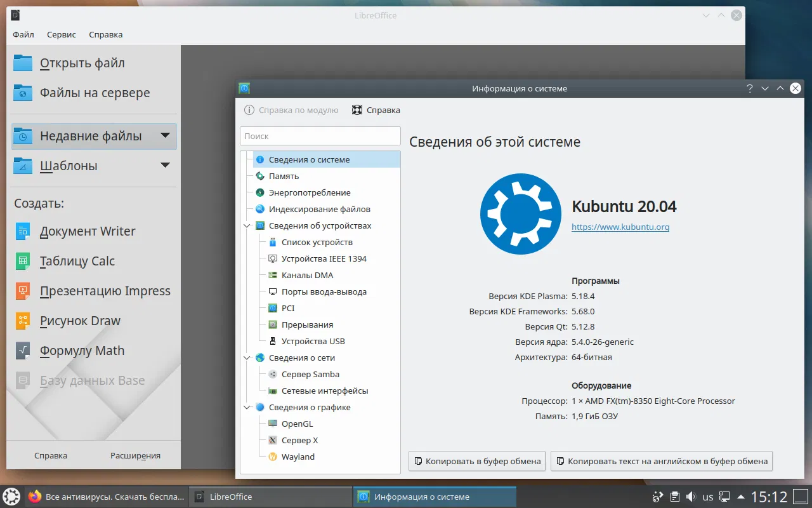Click the Impress Presentation icon

click(23, 291)
